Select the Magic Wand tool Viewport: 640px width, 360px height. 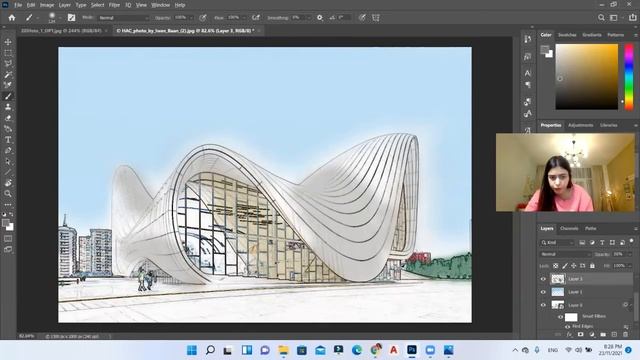8,75
